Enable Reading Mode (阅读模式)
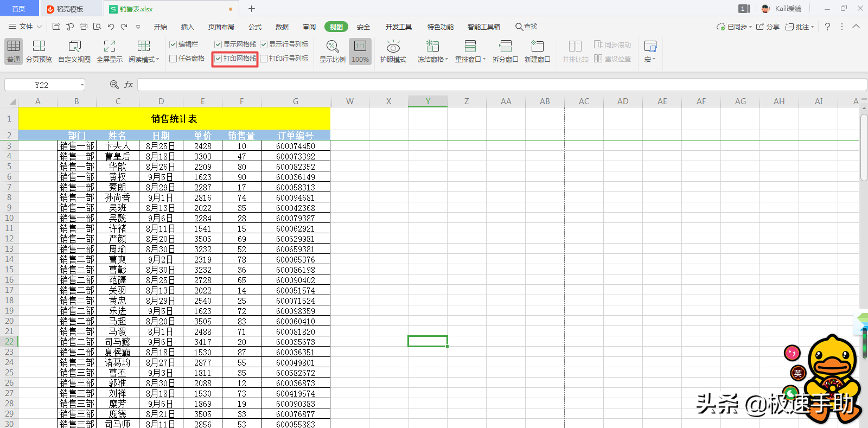This screenshot has height=428, width=868. coord(144,52)
